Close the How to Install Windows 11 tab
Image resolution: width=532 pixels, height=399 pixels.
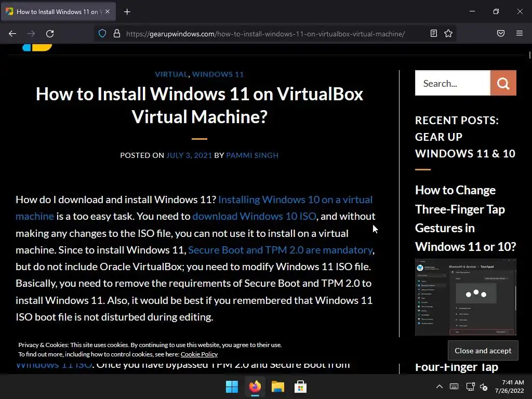pyautogui.click(x=108, y=11)
